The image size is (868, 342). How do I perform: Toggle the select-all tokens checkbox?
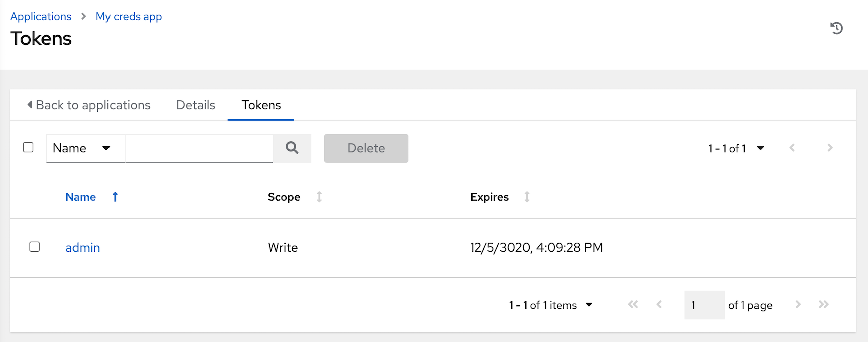pos(28,147)
